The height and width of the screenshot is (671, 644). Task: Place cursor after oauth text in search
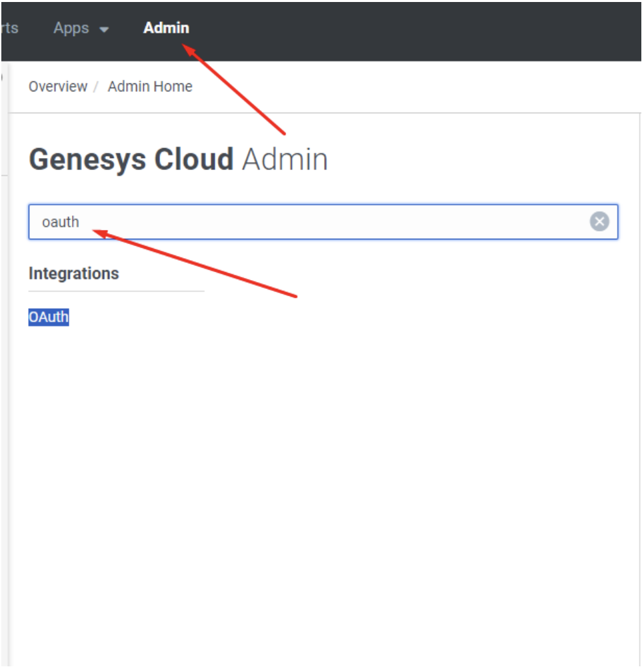tap(81, 222)
